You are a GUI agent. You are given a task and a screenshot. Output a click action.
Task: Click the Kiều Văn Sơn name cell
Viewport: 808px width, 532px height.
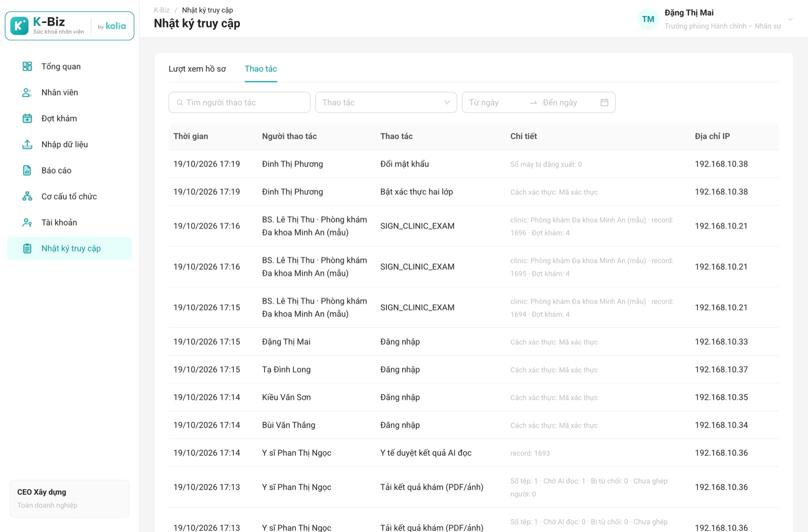coord(286,397)
